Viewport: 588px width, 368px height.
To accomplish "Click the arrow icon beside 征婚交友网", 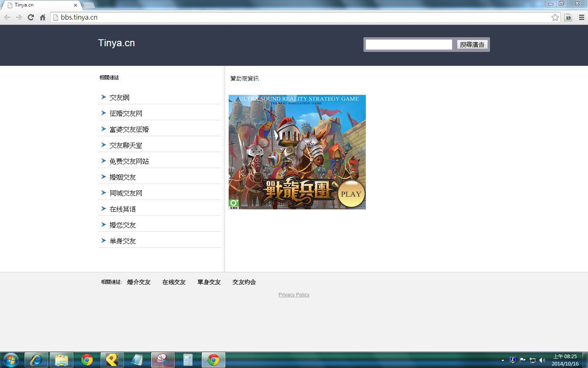I will point(103,113).
